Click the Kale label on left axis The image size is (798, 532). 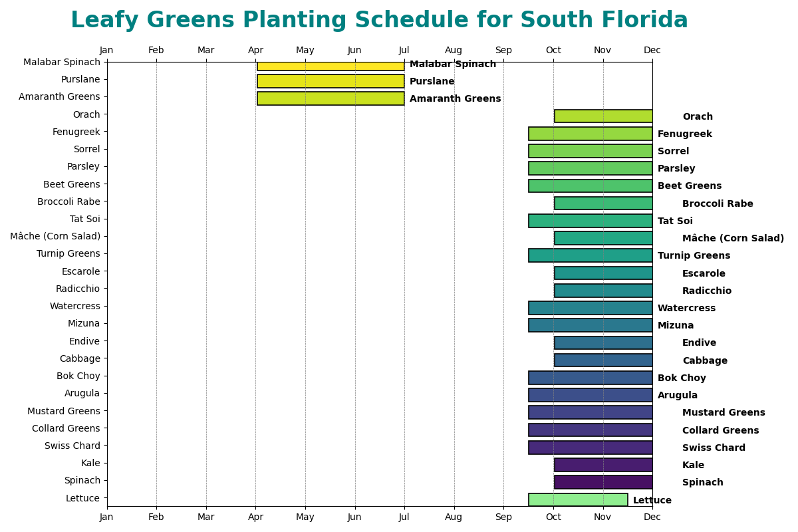point(90,463)
